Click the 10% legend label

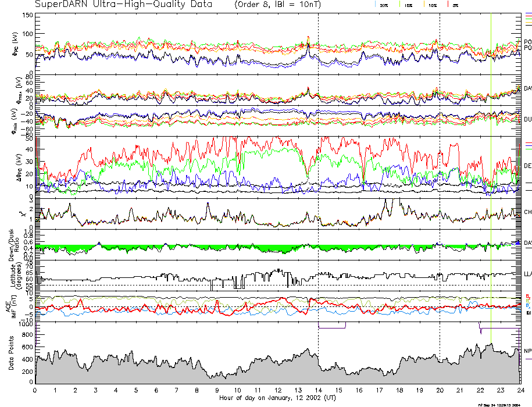[432, 5]
